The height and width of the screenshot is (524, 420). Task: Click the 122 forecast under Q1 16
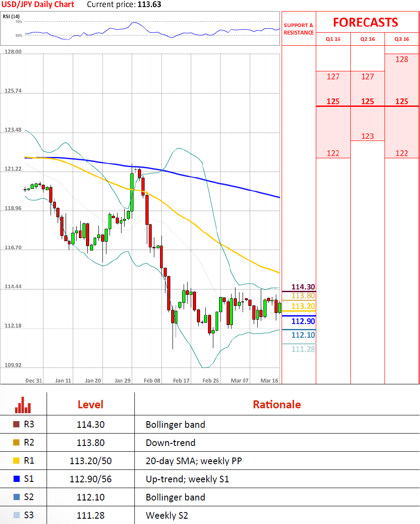click(333, 153)
